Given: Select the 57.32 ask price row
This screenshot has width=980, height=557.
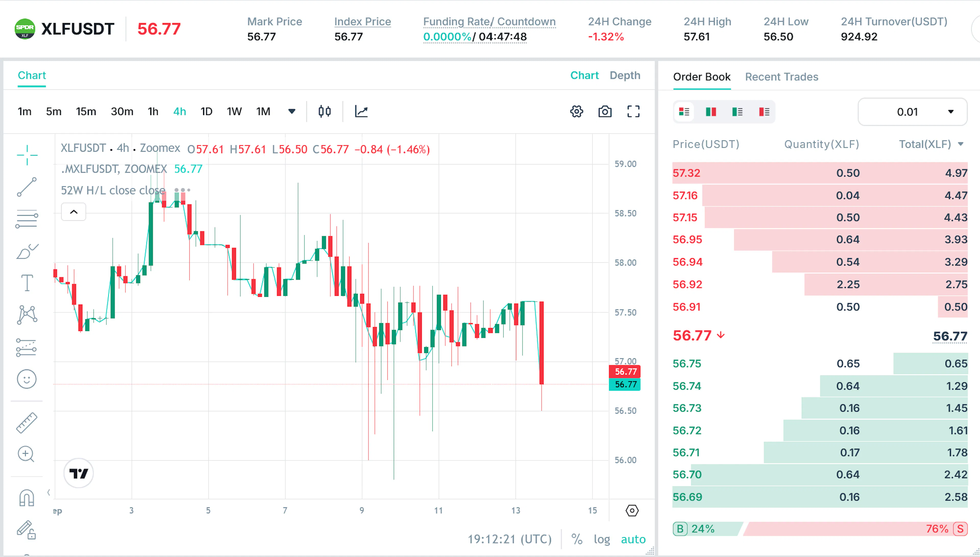Looking at the screenshot, I should click(820, 173).
